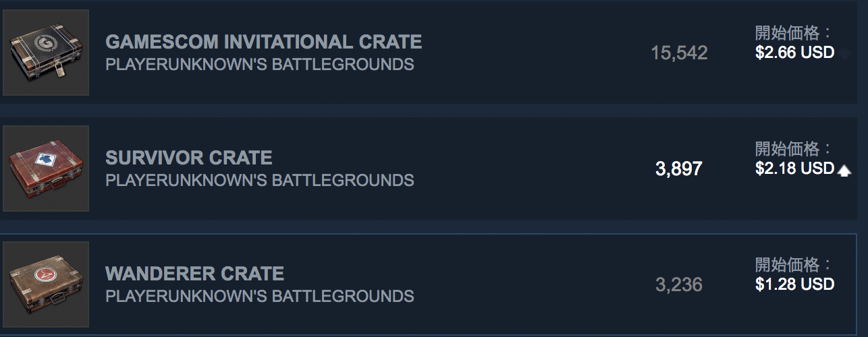Click the Gamescom Invitational Crate thumbnail image
This screenshot has height=337, width=868.
(x=46, y=53)
